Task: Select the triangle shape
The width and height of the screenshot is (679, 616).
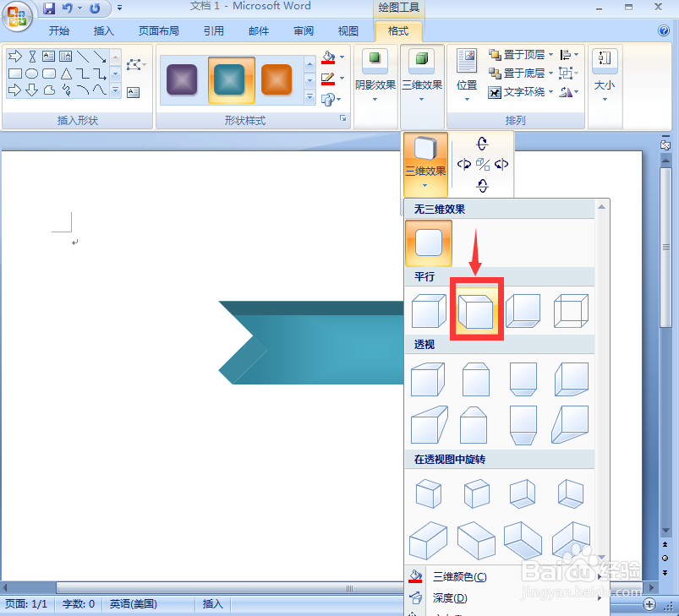Action: pyautogui.click(x=66, y=74)
